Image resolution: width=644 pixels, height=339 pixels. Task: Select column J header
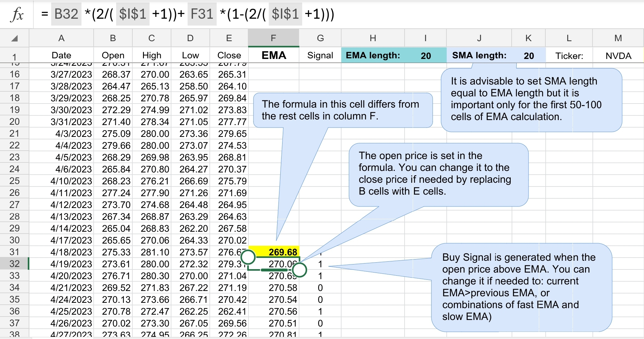click(x=479, y=38)
